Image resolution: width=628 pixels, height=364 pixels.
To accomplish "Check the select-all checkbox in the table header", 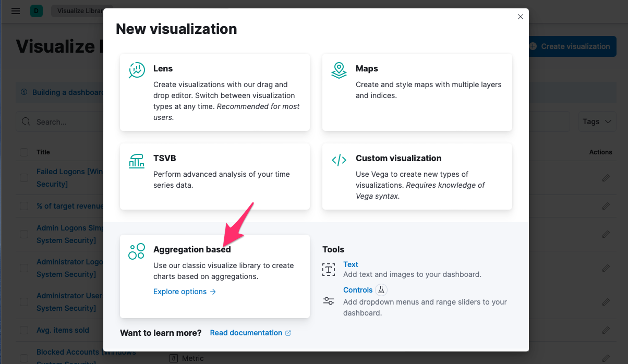I will tap(23, 152).
